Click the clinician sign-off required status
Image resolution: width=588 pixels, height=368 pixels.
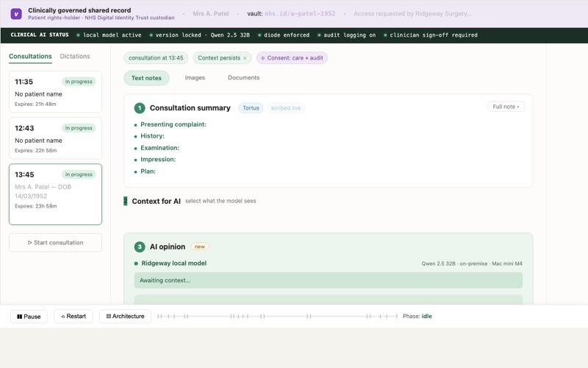click(431, 35)
